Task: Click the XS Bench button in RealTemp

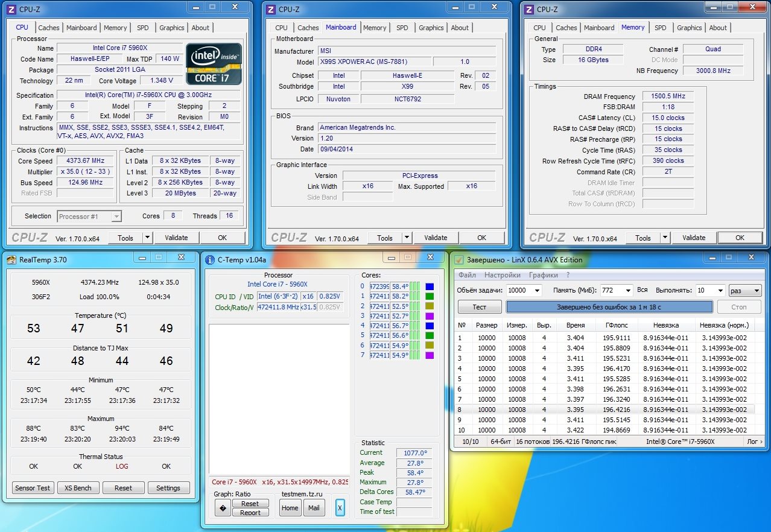Action: click(78, 488)
